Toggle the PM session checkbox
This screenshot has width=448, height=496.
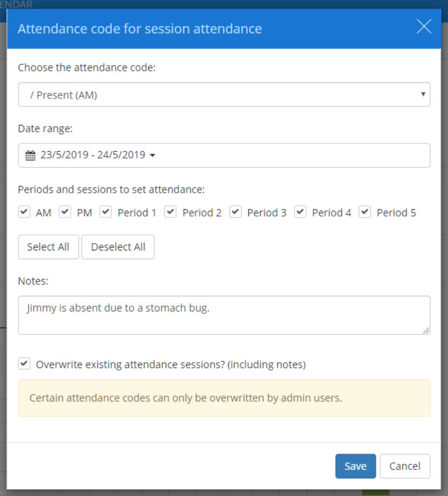65,212
